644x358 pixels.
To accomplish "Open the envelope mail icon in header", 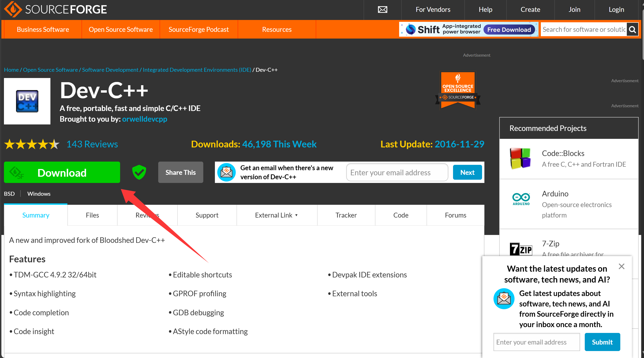I will [x=382, y=10].
